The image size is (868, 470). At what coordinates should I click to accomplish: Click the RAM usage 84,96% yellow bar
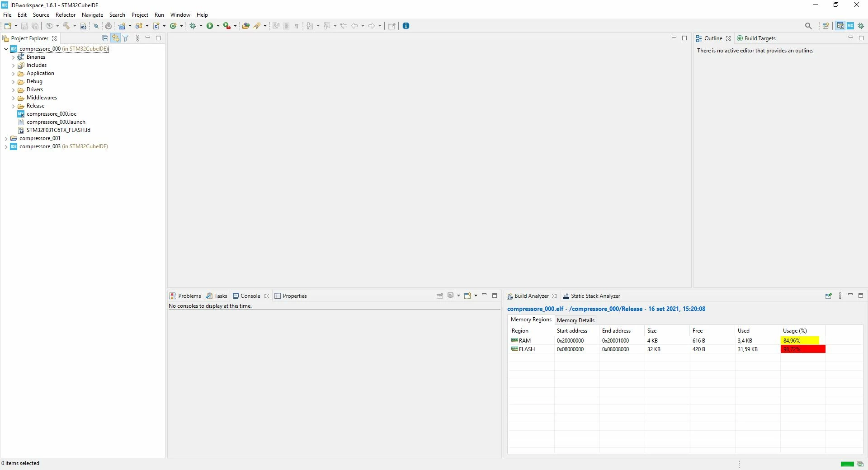point(800,341)
